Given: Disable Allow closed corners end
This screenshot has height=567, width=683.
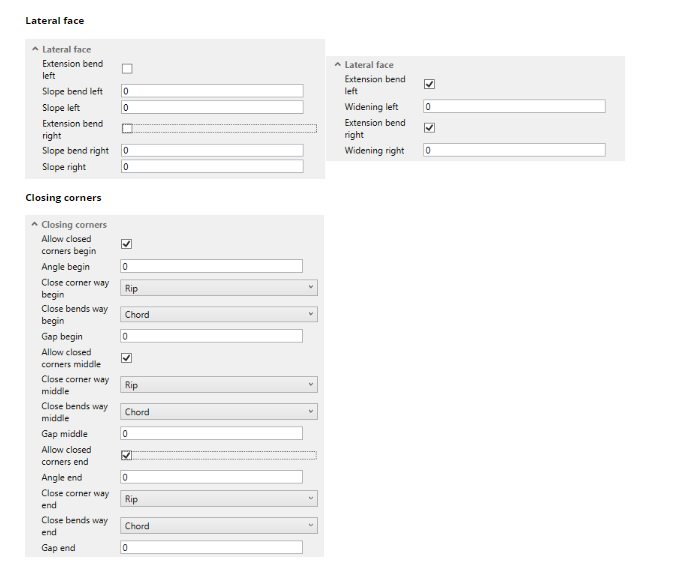Looking at the screenshot, I should [127, 455].
